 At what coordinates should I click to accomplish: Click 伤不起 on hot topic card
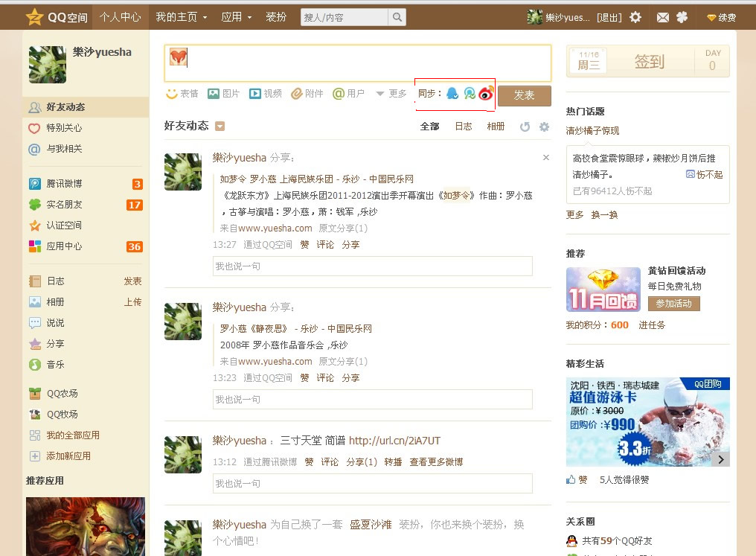click(x=705, y=175)
